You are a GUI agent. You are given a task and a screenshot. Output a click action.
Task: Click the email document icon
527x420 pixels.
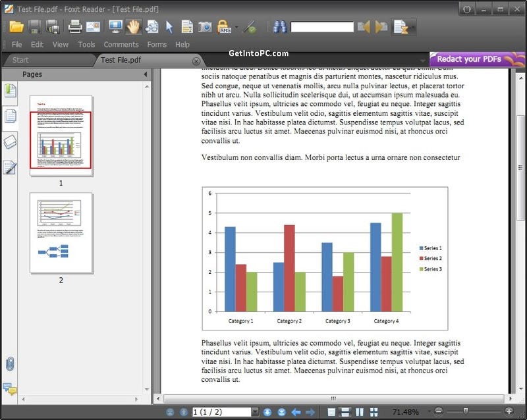point(93,27)
